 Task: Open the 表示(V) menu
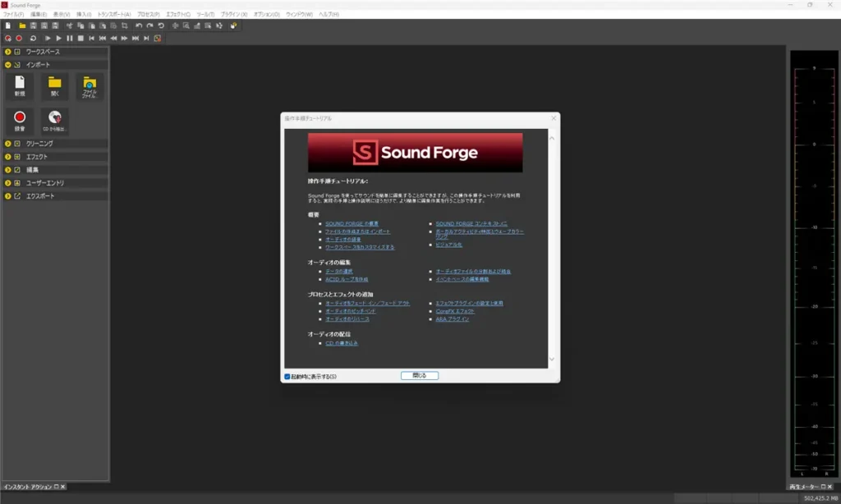coord(62,15)
